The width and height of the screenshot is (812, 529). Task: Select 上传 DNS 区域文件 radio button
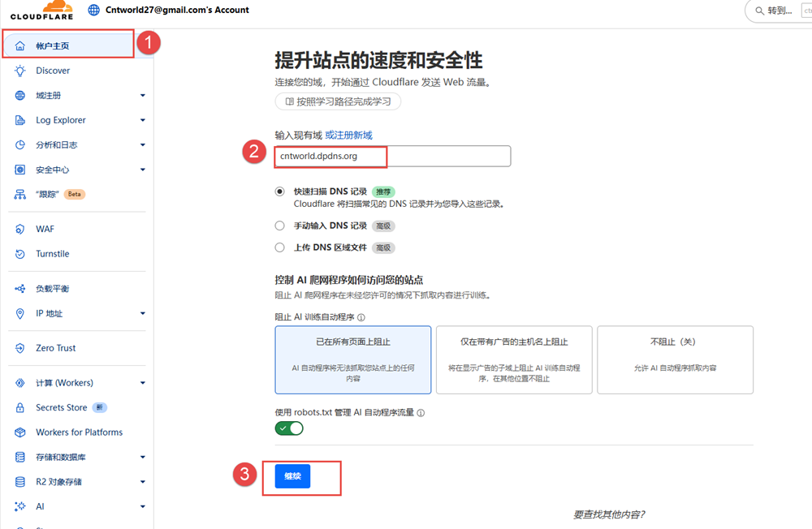coord(279,247)
